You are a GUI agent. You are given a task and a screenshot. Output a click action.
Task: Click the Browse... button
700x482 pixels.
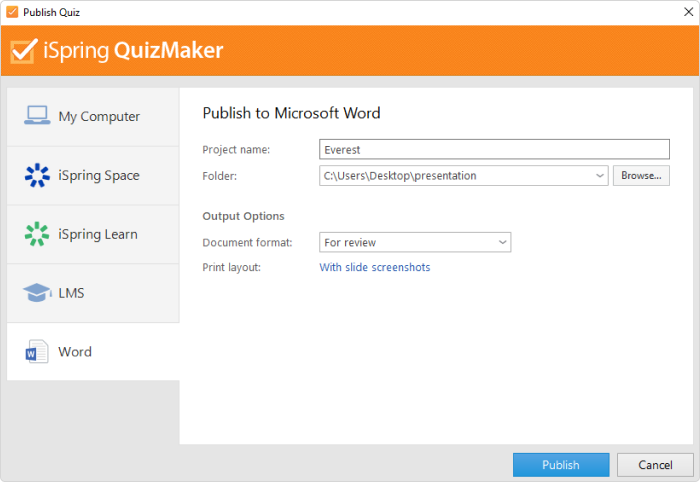(641, 175)
